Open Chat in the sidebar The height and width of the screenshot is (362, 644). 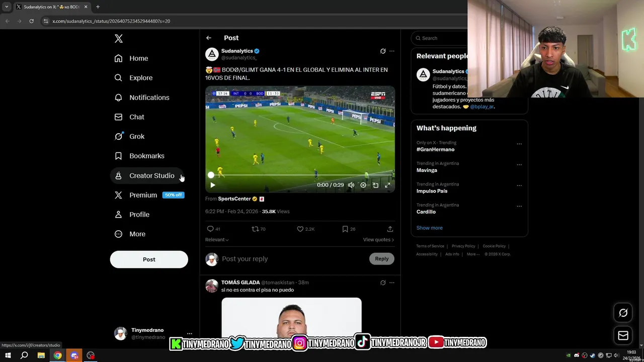coord(129,117)
